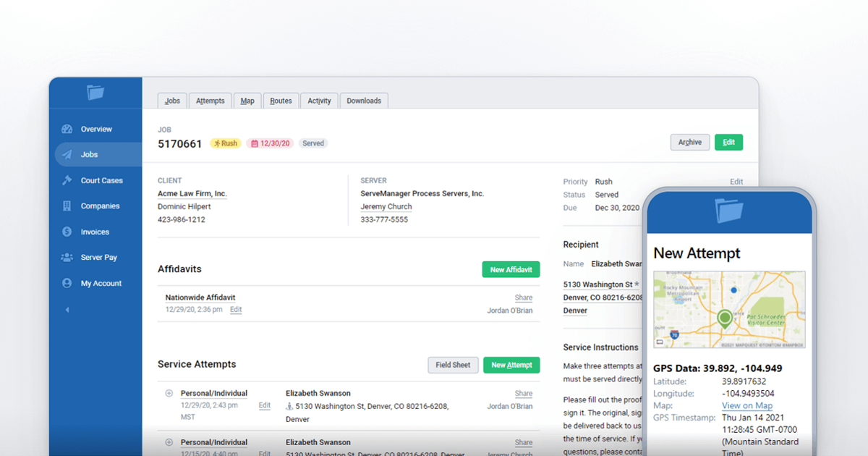Click the New Attempt button
This screenshot has height=456, width=868.
coord(511,365)
